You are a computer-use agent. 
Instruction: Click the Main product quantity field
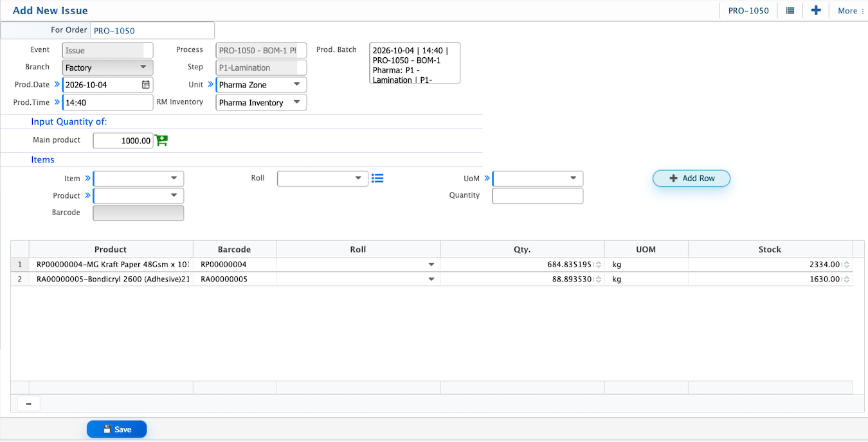[x=123, y=141]
